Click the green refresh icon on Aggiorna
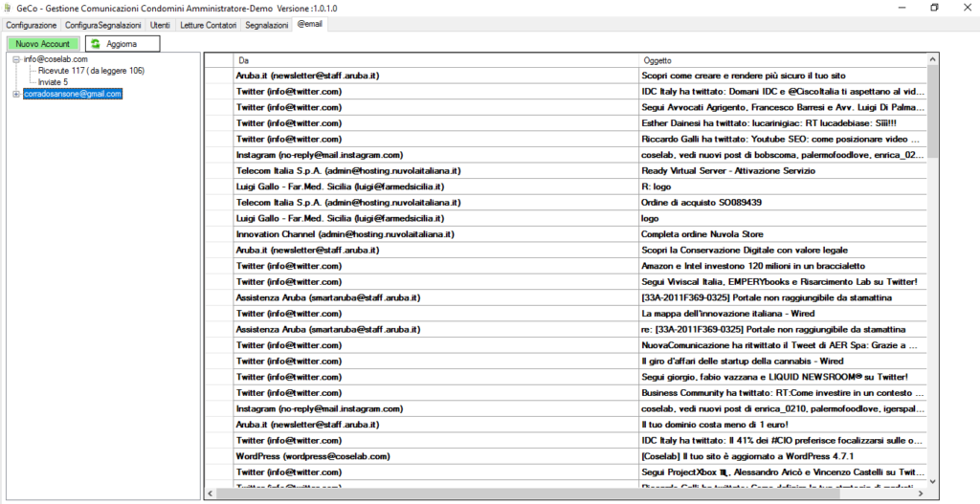The image size is (980, 504). (x=96, y=44)
